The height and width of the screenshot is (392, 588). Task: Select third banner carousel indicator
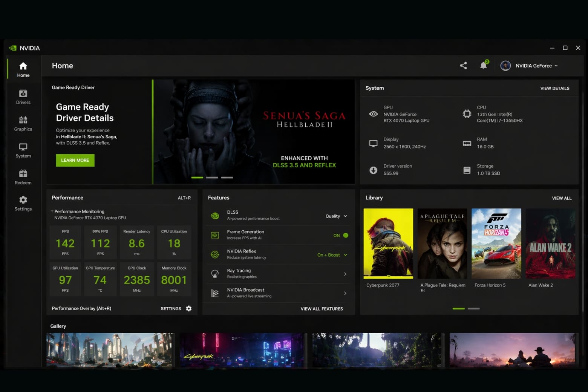pyautogui.click(x=227, y=177)
